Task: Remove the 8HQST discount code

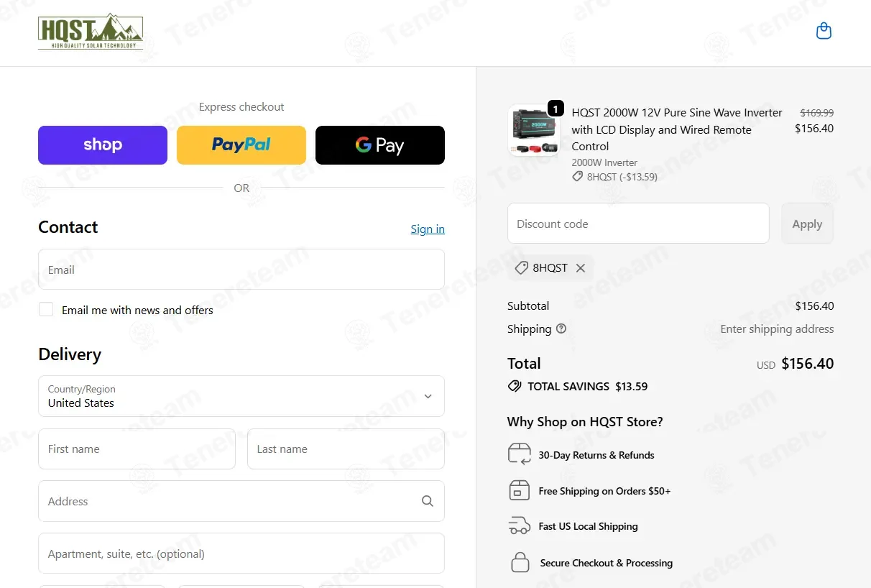Action: (x=581, y=268)
